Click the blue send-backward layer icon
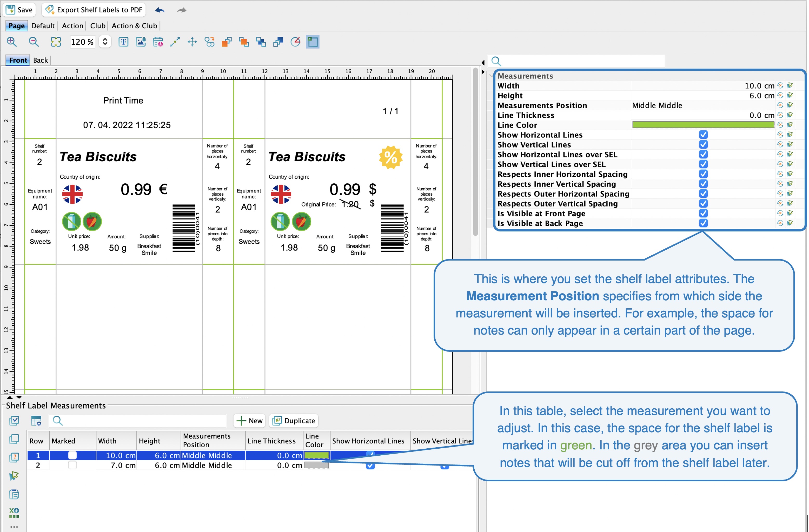 pyautogui.click(x=261, y=42)
